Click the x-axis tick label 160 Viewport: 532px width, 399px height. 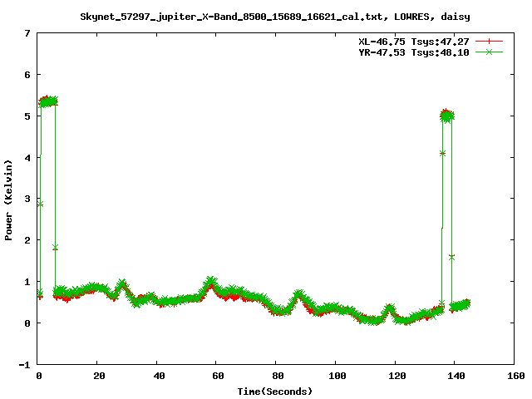(x=516, y=376)
